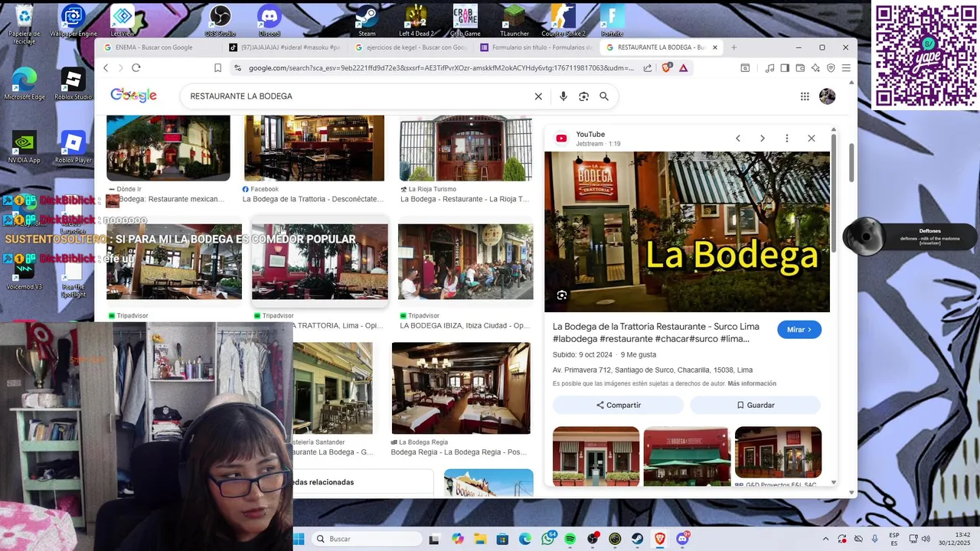Open Brave Rewards triangle icon

(683, 68)
